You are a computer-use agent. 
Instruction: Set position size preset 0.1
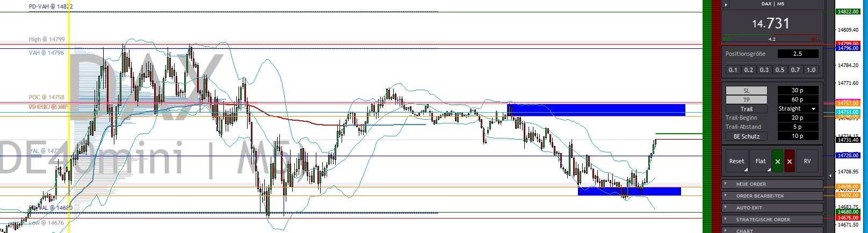pyautogui.click(x=733, y=70)
